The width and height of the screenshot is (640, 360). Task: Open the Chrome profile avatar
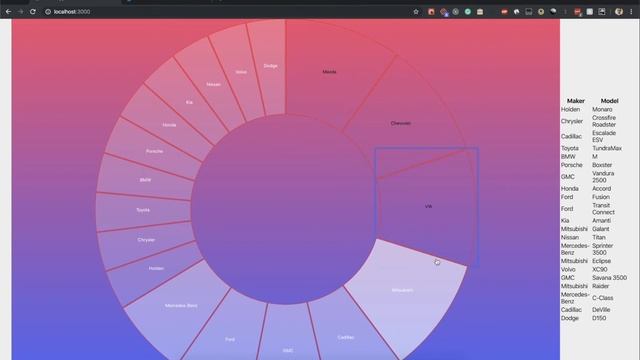coord(619,12)
